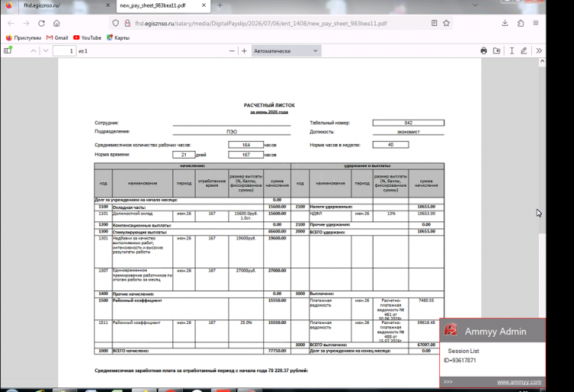
Task: Go to previous PDF page arrow
Action: coord(34,51)
